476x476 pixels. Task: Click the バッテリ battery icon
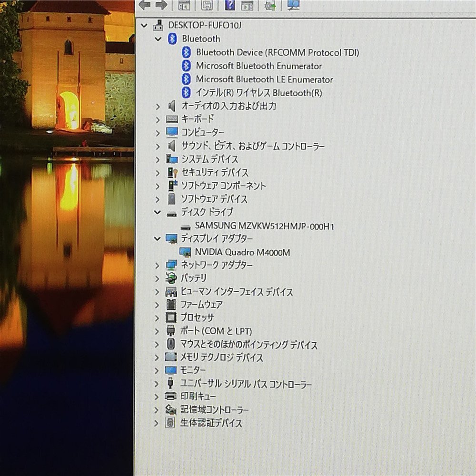point(171,278)
